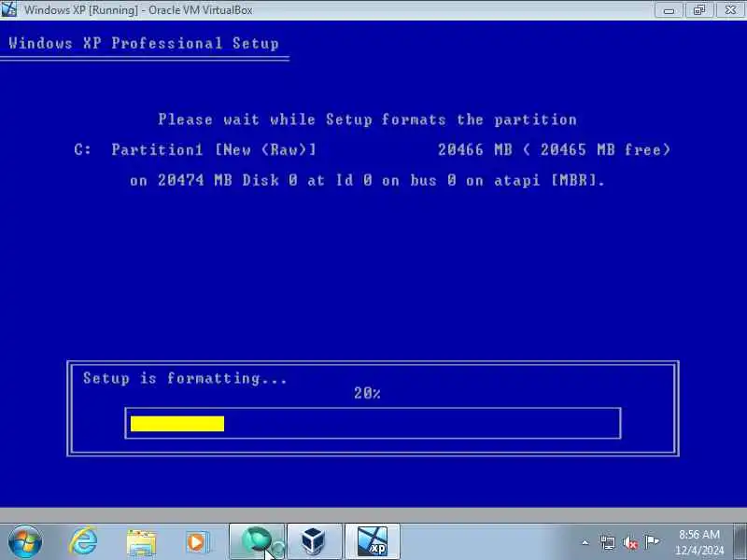The height and width of the screenshot is (560, 747).
Task: Click the 'Setup is formatting...' text
Action: point(185,379)
